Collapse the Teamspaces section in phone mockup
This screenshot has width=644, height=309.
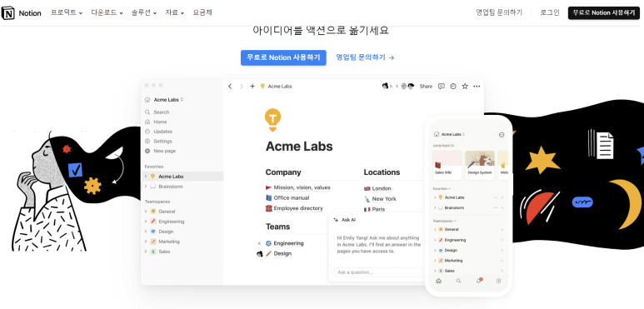pyautogui.click(x=444, y=221)
